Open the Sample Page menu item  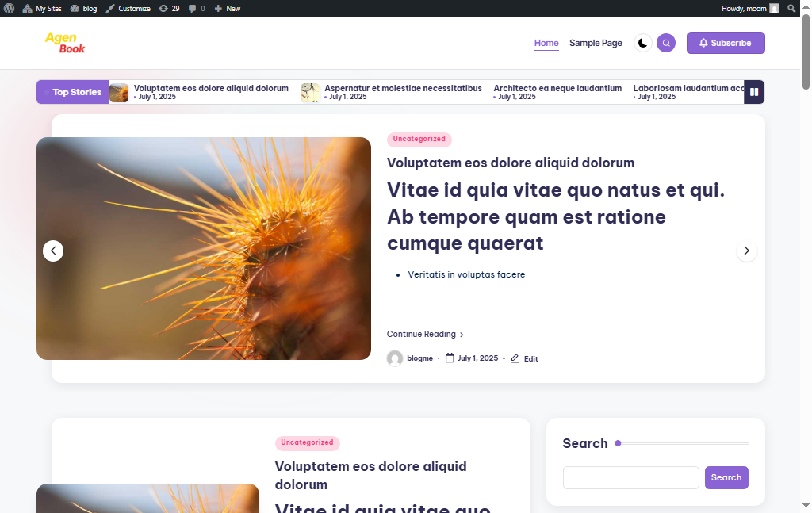point(596,43)
